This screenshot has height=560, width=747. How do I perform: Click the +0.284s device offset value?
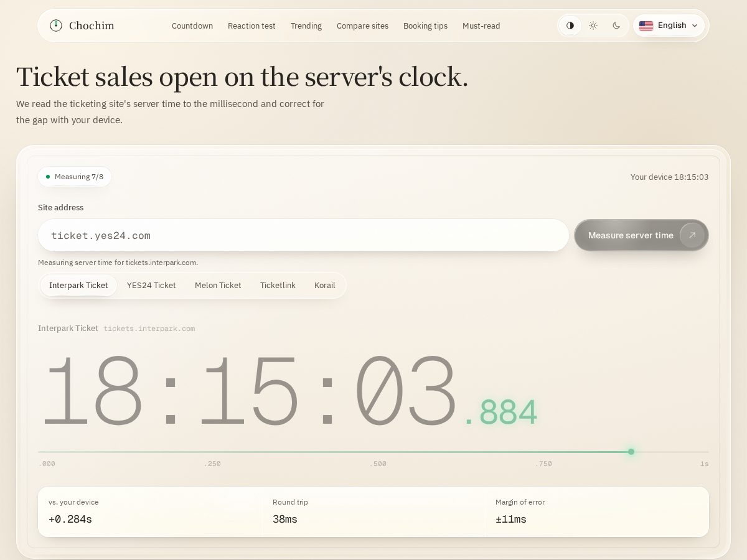pyautogui.click(x=70, y=519)
